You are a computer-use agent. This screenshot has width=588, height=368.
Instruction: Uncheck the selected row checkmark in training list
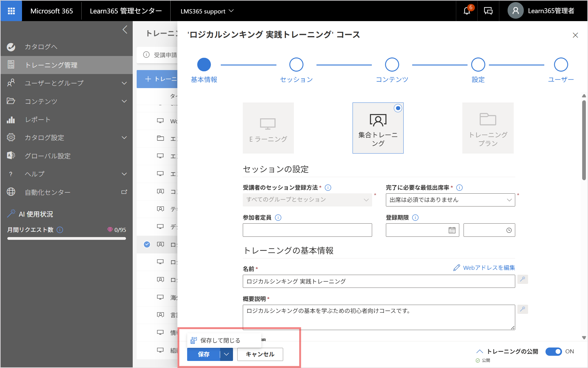pos(147,244)
